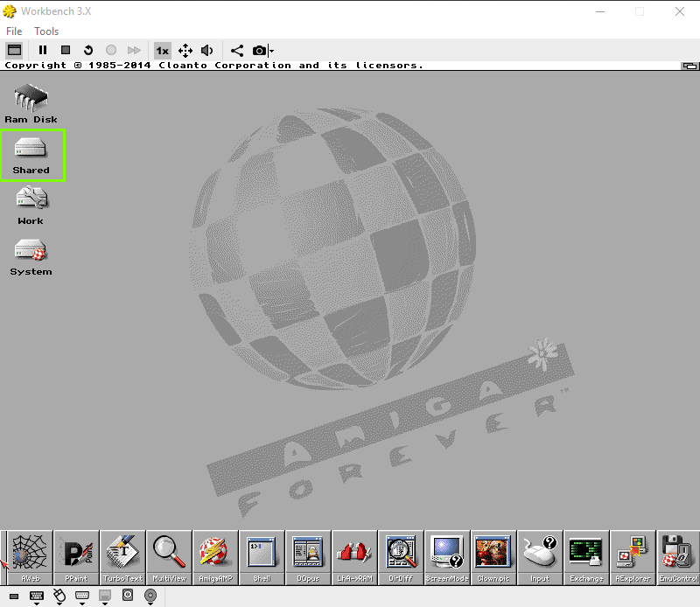Launch DOpus file manager icon
Screen dimensions: 700x607
click(x=309, y=557)
